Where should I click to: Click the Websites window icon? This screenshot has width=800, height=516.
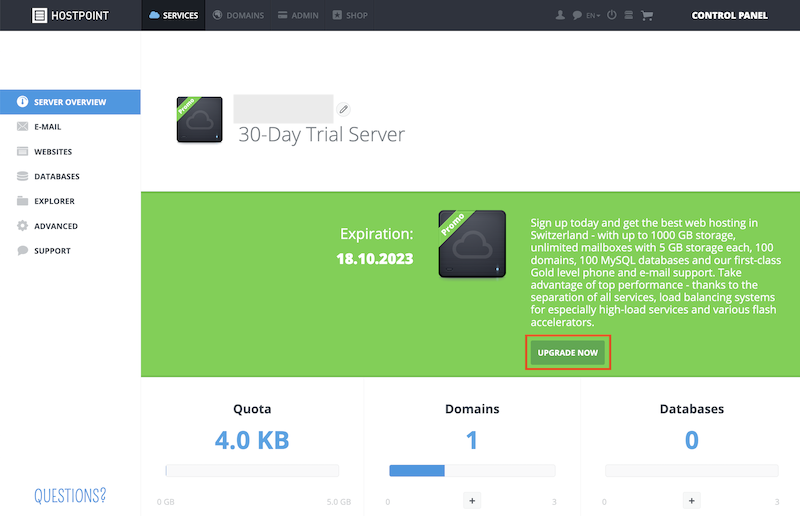tap(22, 151)
